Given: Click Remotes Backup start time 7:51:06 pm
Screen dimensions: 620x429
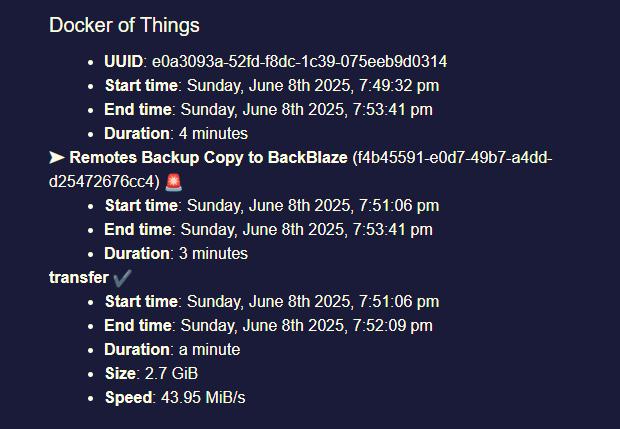Looking at the screenshot, I should coord(272,206).
